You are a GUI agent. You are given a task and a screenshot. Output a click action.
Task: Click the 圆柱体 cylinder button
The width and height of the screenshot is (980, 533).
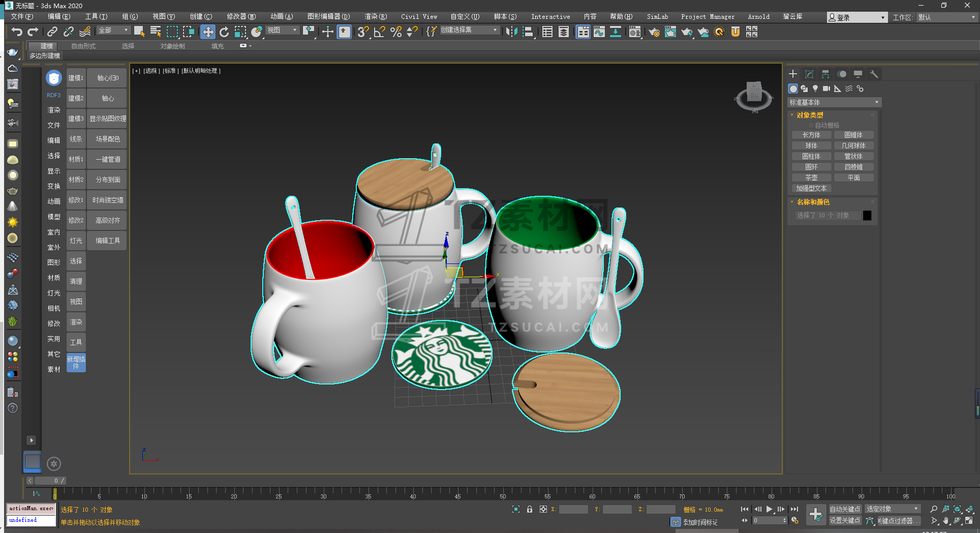(x=811, y=156)
